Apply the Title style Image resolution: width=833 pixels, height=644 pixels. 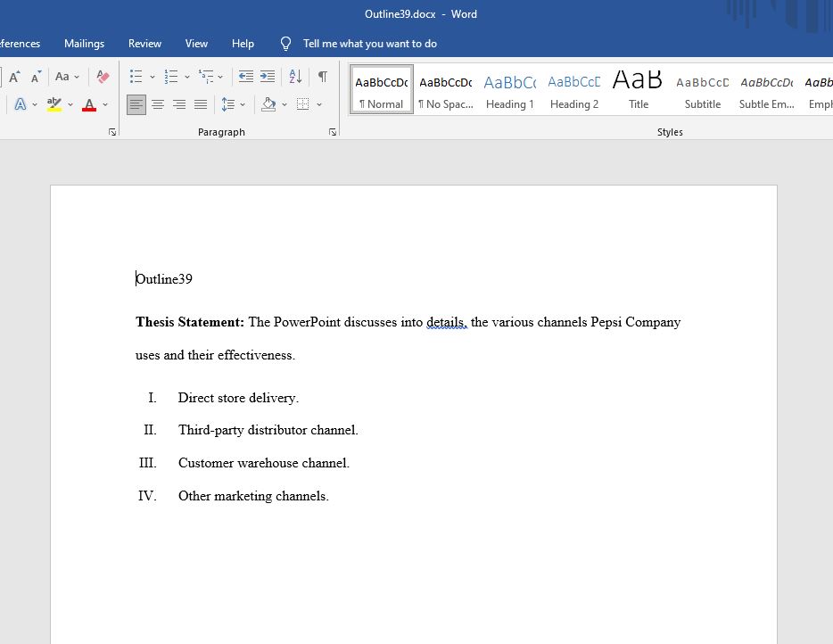pyautogui.click(x=638, y=90)
